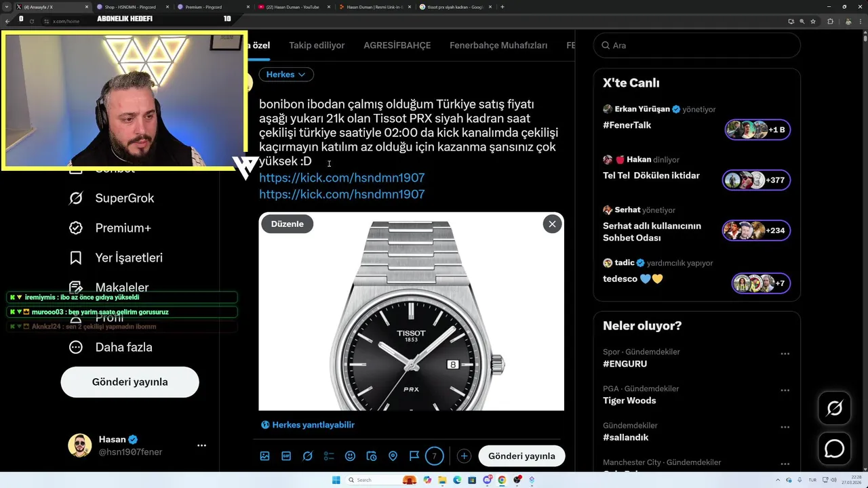Switch to Fenerbahçe Muhafızları tab
The height and width of the screenshot is (488, 868).
point(498,45)
